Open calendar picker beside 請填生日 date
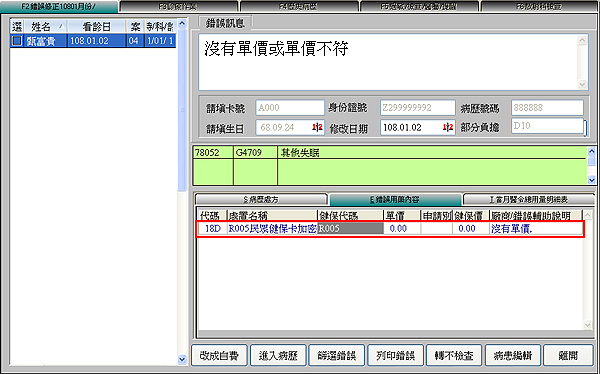The image size is (600, 374). tap(317, 127)
